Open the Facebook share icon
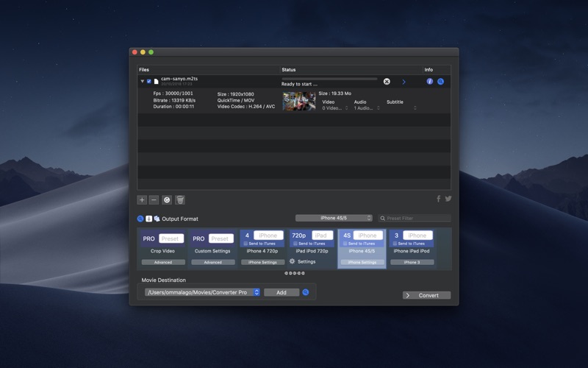588x368 pixels. click(438, 199)
